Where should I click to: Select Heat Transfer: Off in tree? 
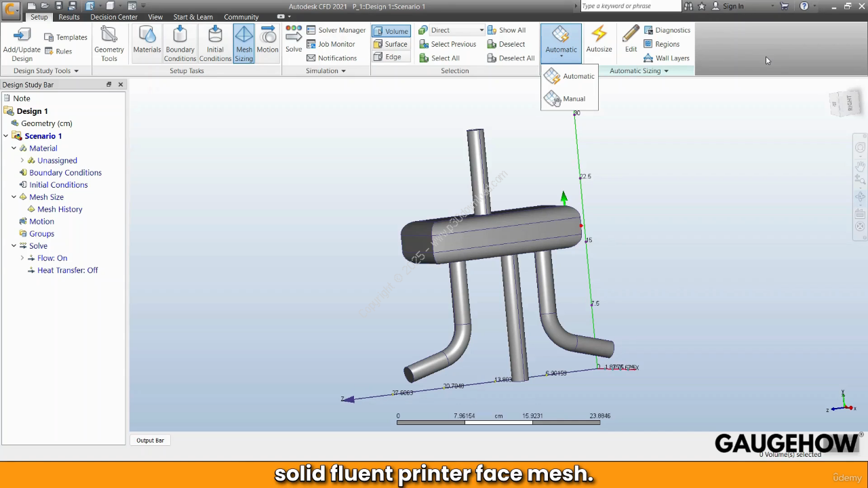pyautogui.click(x=67, y=270)
